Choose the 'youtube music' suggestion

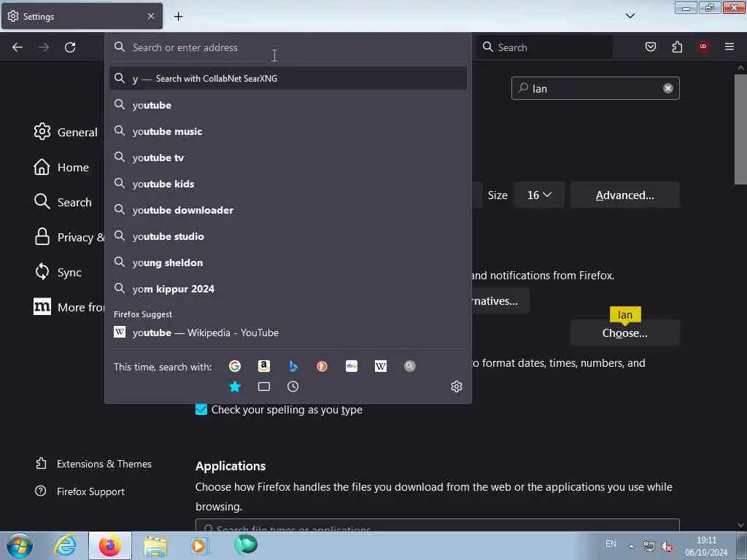[287, 131]
